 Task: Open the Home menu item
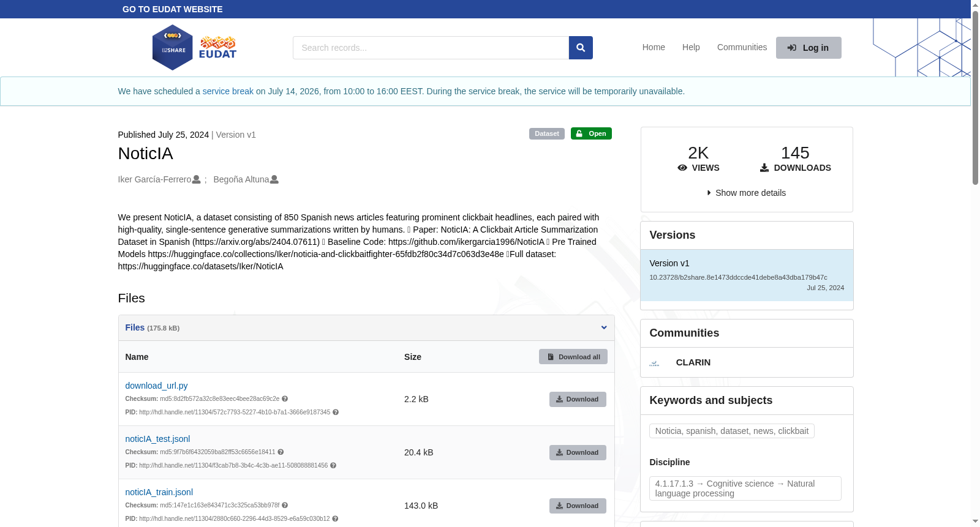pos(654,47)
